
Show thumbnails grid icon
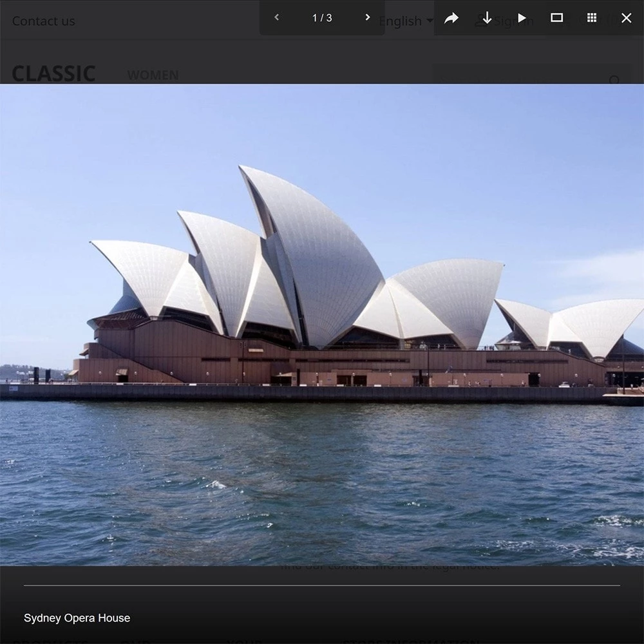(591, 17)
